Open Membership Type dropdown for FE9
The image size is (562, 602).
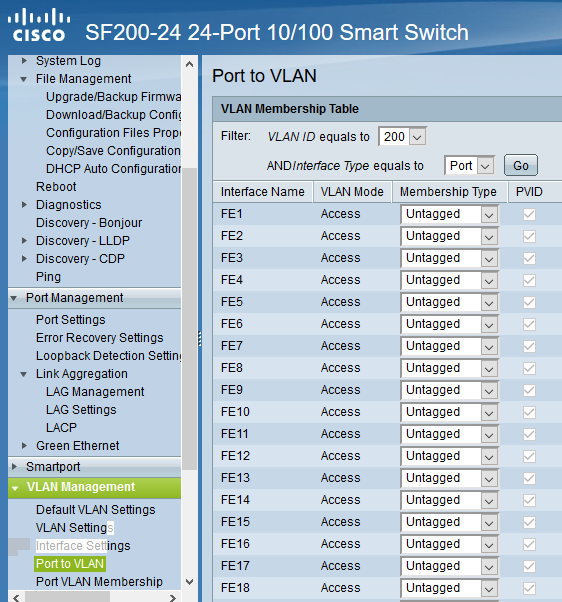point(449,390)
